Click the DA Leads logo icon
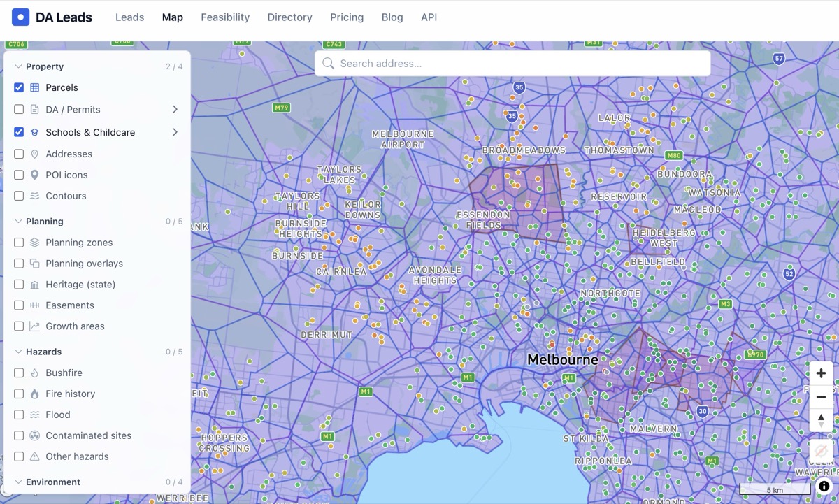The image size is (839, 504). click(21, 17)
